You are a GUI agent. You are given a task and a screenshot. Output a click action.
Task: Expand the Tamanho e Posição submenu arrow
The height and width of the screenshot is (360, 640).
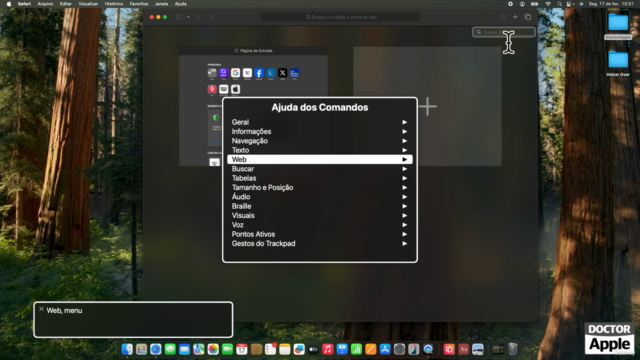[404, 188]
